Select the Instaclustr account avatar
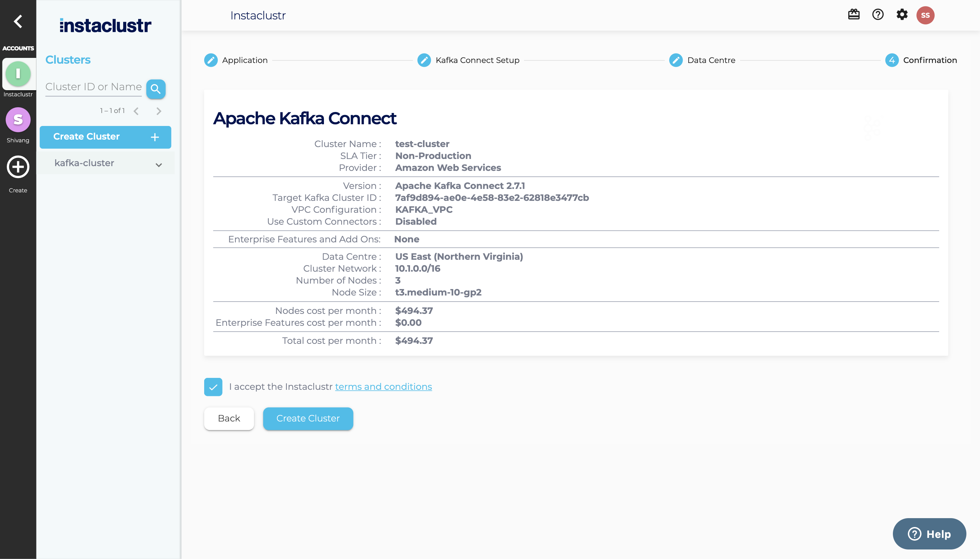The width and height of the screenshot is (980, 559). click(18, 74)
